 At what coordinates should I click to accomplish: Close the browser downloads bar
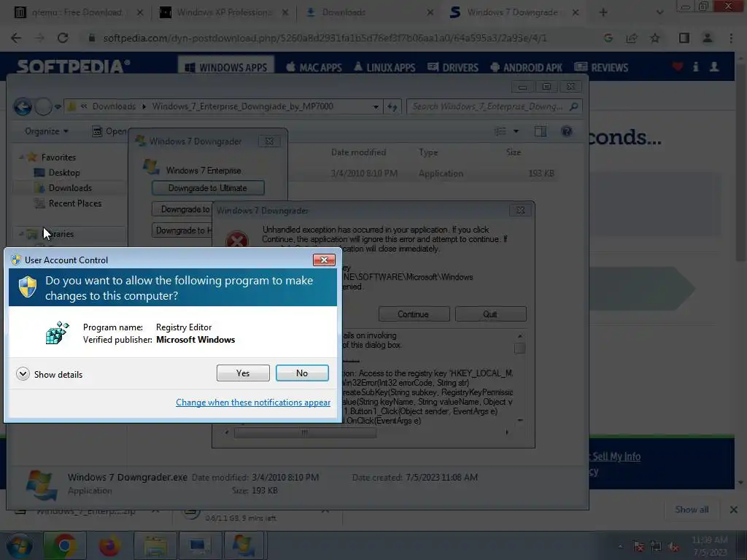[x=734, y=510]
